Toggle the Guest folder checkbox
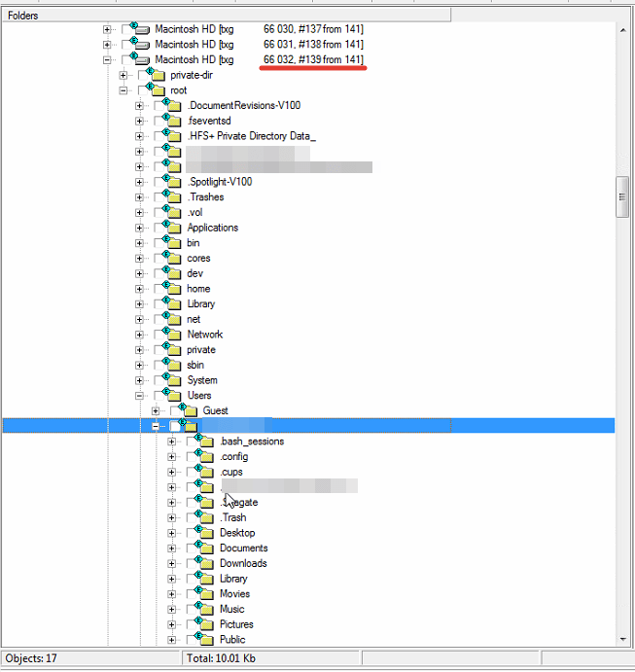This screenshot has height=672, width=635. pyautogui.click(x=175, y=411)
